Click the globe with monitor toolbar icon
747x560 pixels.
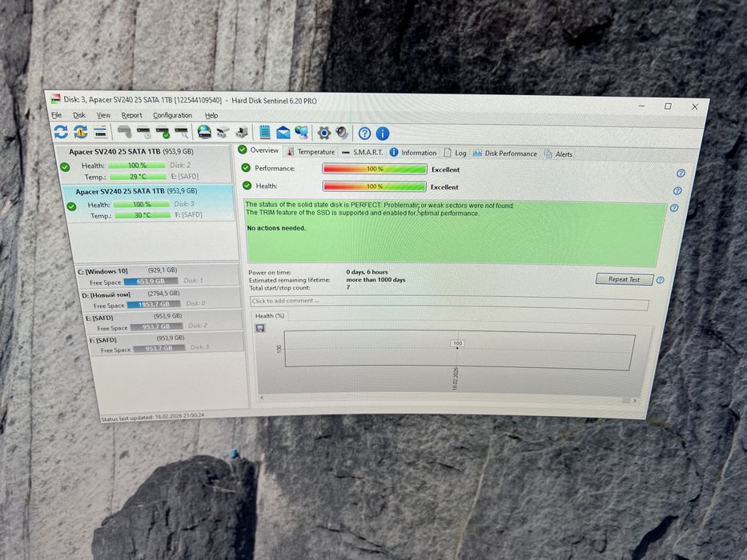coord(302,133)
